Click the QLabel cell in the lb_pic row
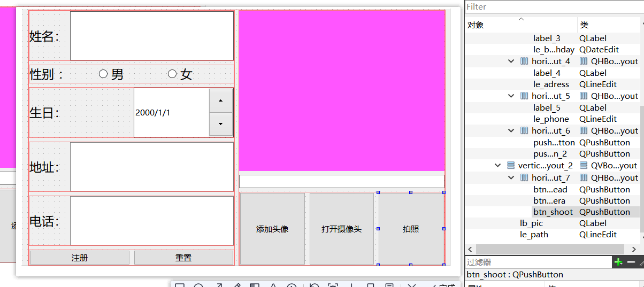This screenshot has width=644, height=287. (x=593, y=223)
